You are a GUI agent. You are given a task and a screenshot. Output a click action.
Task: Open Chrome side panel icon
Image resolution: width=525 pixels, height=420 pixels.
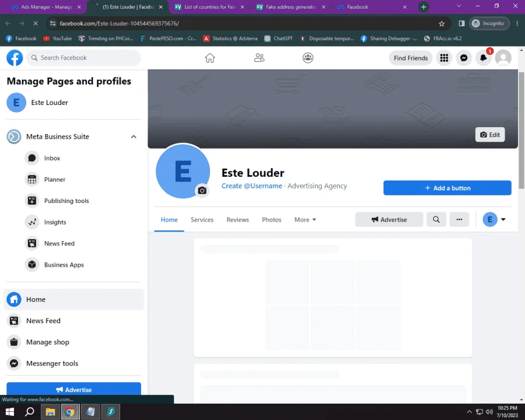pyautogui.click(x=461, y=23)
